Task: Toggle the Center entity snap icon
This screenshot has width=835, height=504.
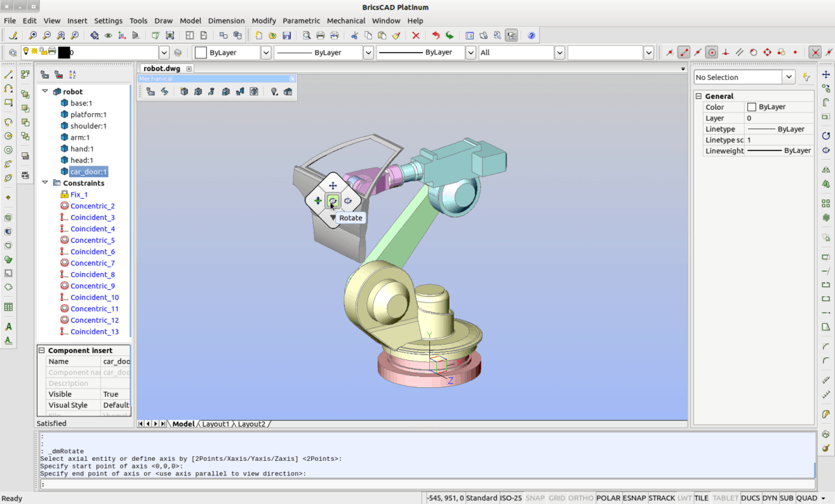Action: coord(712,52)
